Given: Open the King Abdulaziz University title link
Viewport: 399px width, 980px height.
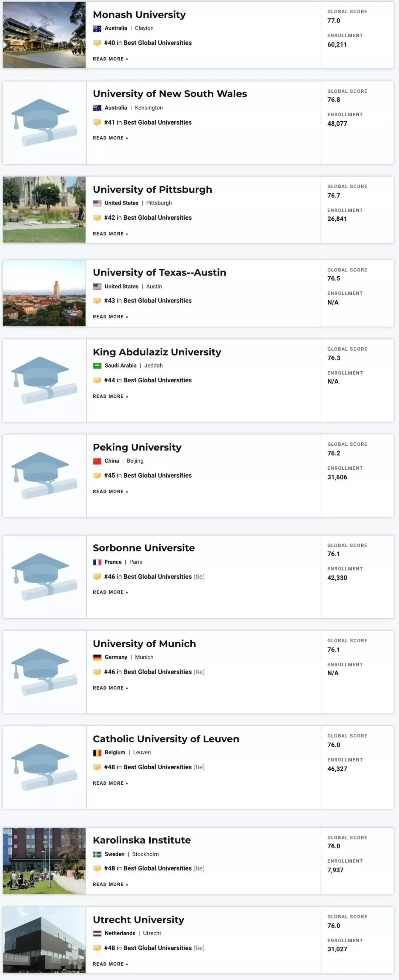Looking at the screenshot, I should pos(157,352).
